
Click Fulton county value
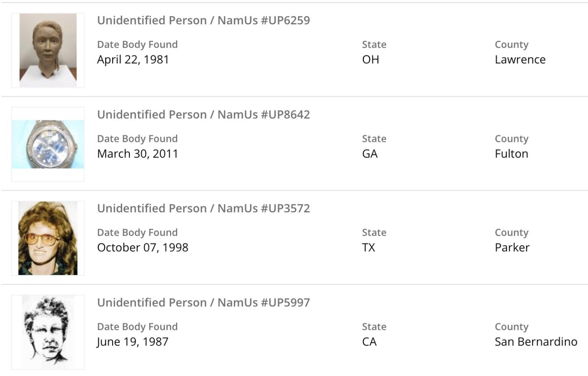511,154
